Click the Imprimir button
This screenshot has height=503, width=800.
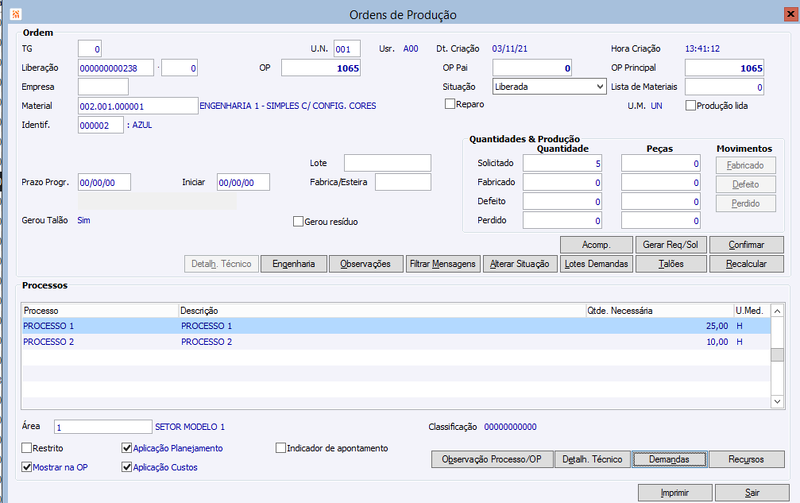675,493
